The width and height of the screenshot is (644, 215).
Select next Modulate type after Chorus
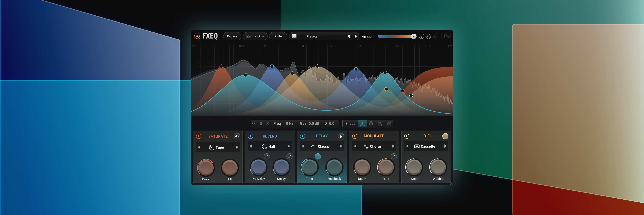393,146
